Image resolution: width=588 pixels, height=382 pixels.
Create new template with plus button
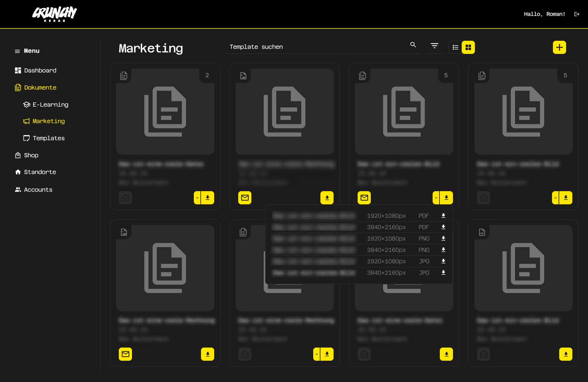point(559,47)
